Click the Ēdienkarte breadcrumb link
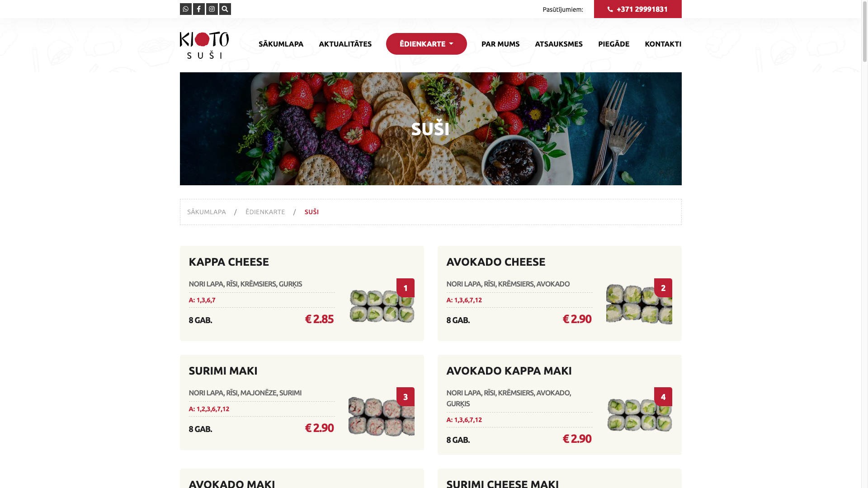This screenshot has width=868, height=488. pos(265,212)
